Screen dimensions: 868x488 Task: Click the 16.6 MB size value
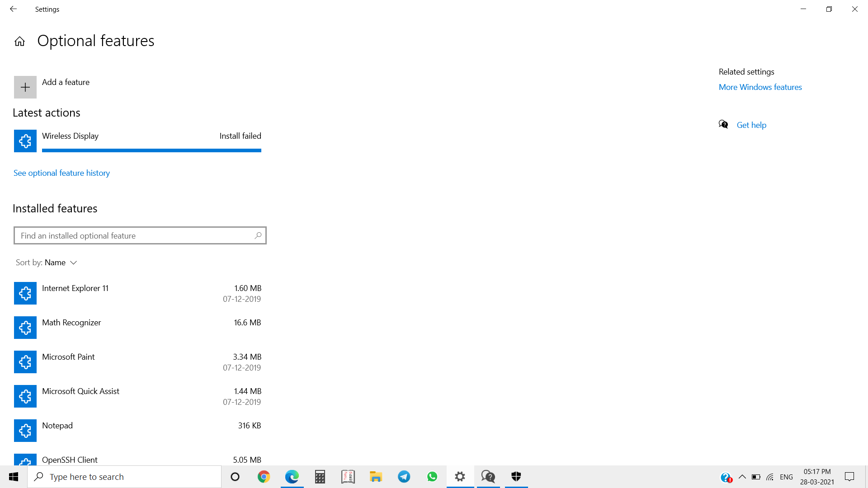(247, 323)
